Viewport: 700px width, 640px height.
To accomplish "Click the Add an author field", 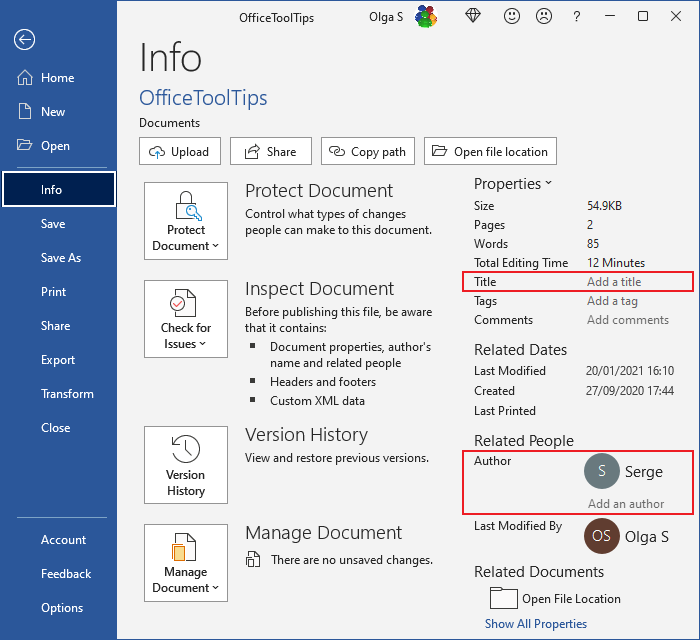I will point(626,503).
